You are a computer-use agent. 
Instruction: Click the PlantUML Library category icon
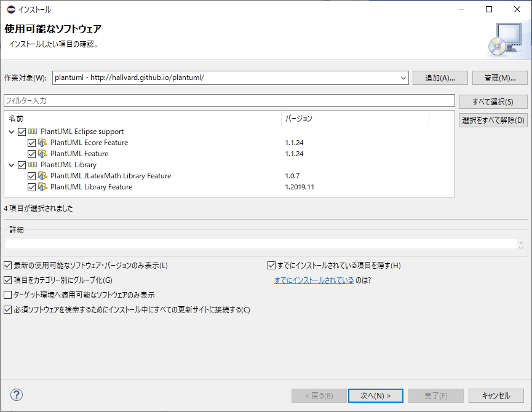coord(33,165)
